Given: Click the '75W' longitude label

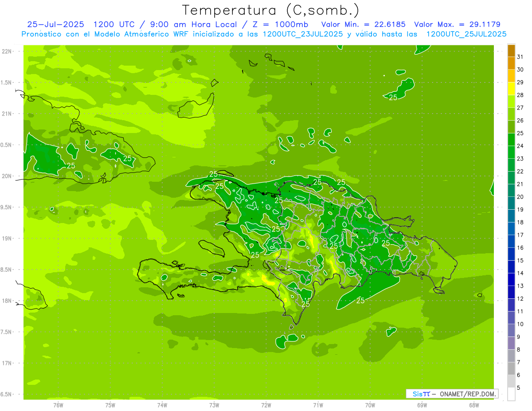Looking at the screenshot, I should [x=110, y=405].
